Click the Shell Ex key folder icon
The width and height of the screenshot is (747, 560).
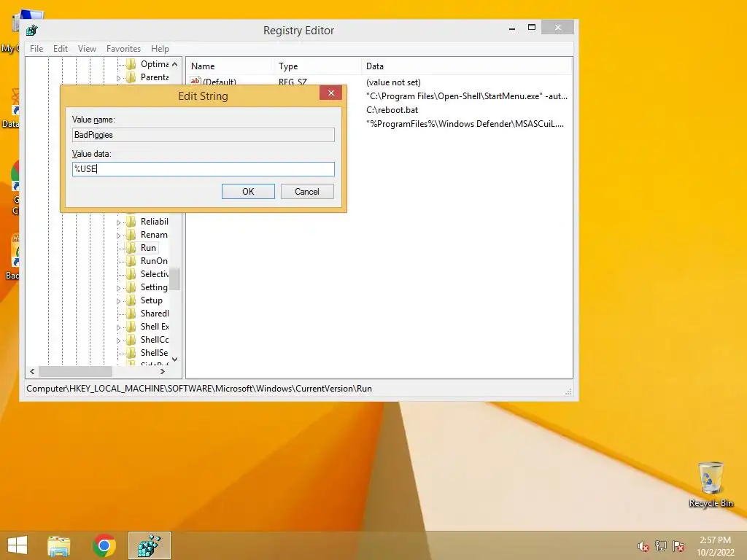click(x=131, y=327)
